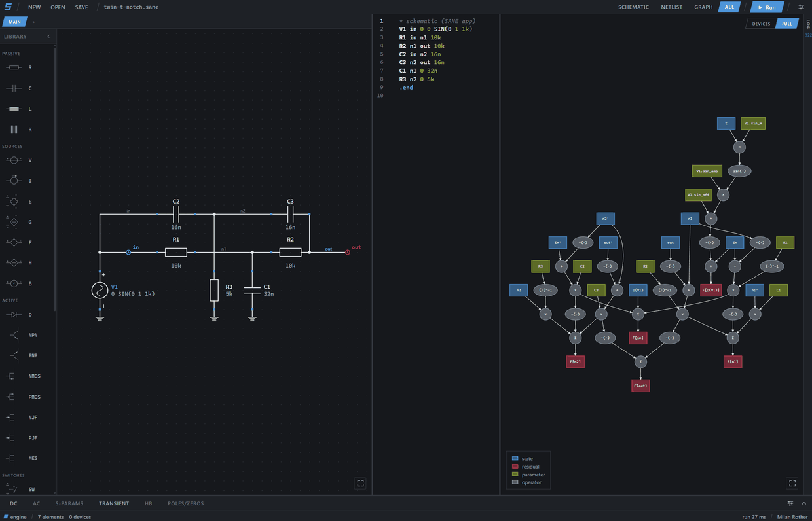Expand the bottom analysis panel chevron
The height and width of the screenshot is (521, 812).
[x=804, y=503]
